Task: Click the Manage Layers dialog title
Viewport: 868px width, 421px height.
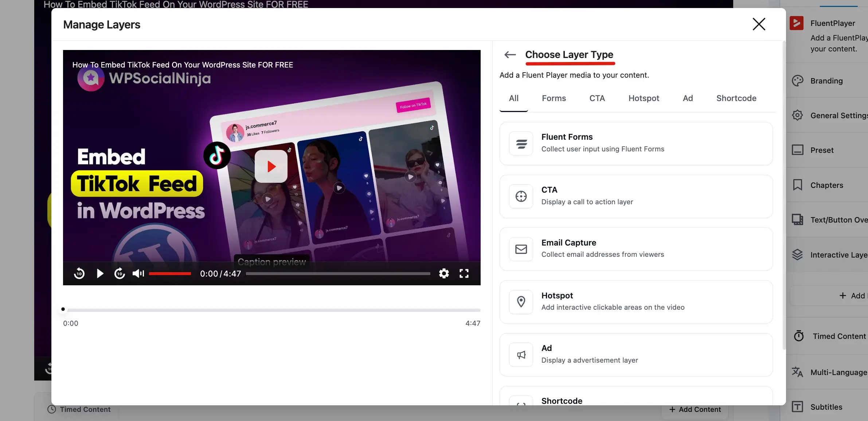Action: pos(102,24)
